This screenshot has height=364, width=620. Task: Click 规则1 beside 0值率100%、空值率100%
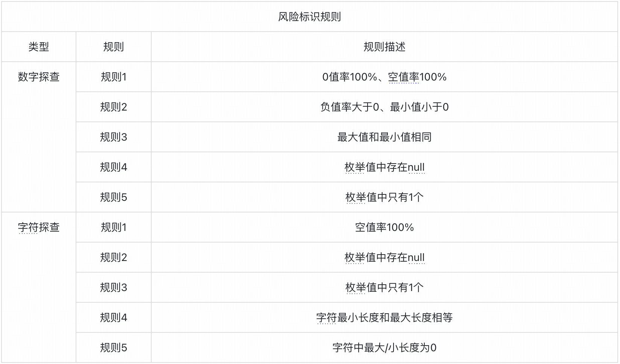pos(113,77)
